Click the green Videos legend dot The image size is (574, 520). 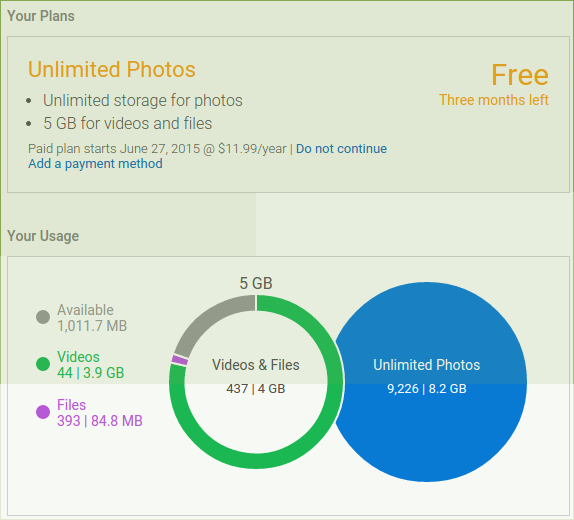(43, 364)
